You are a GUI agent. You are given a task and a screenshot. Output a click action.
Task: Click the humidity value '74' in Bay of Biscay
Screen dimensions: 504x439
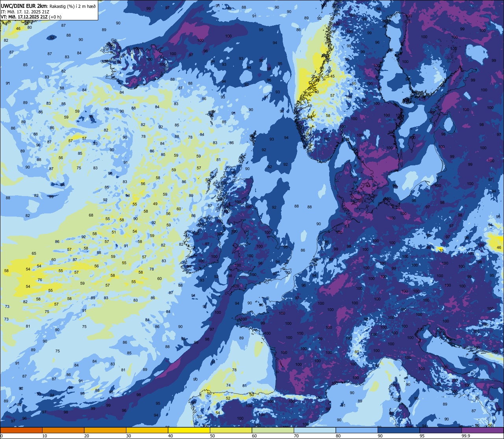[228, 385]
